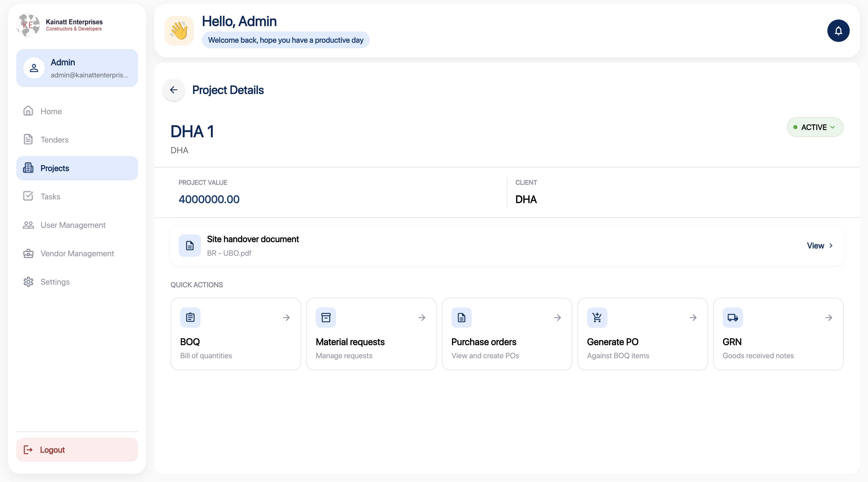
Task: Click the Tenders document icon in sidebar
Action: tap(28, 139)
